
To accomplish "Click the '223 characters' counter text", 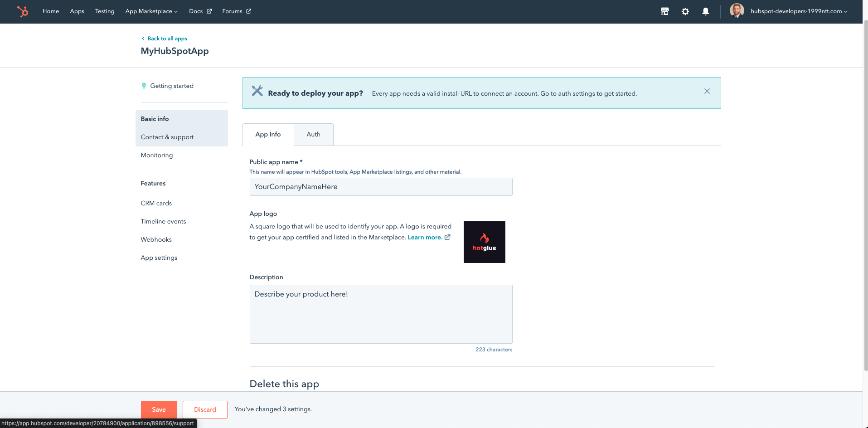I will (x=494, y=350).
